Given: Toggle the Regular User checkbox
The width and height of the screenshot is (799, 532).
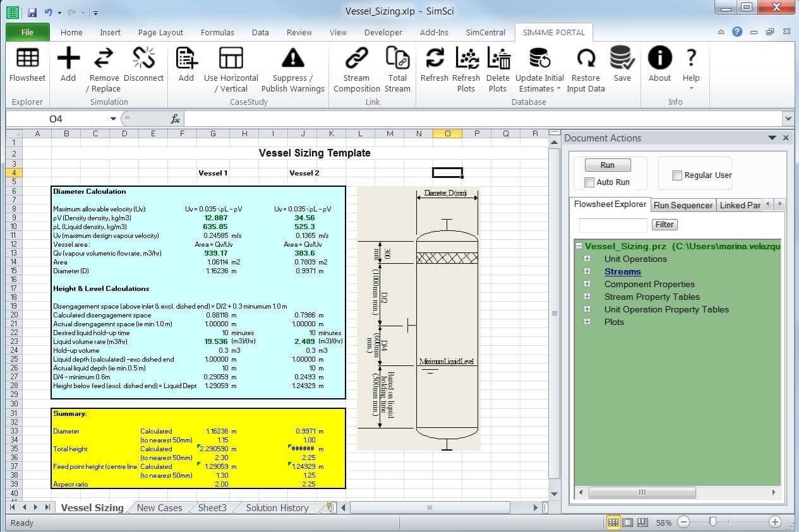Looking at the screenshot, I should point(677,175).
